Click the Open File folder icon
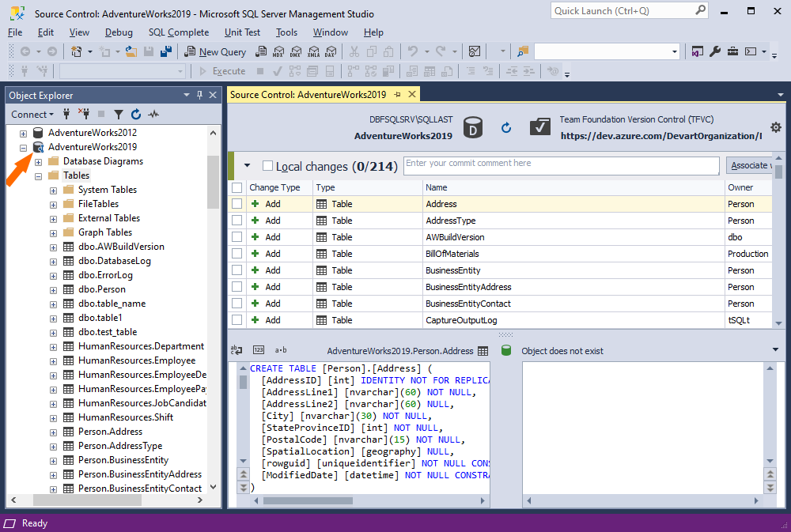Image resolution: width=791 pixels, height=532 pixels. [131, 51]
